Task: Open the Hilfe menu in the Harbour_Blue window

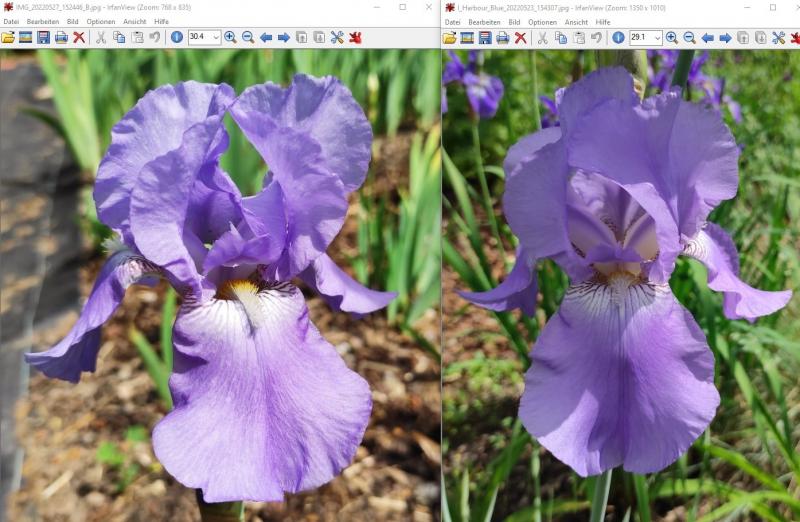Action: point(603,21)
